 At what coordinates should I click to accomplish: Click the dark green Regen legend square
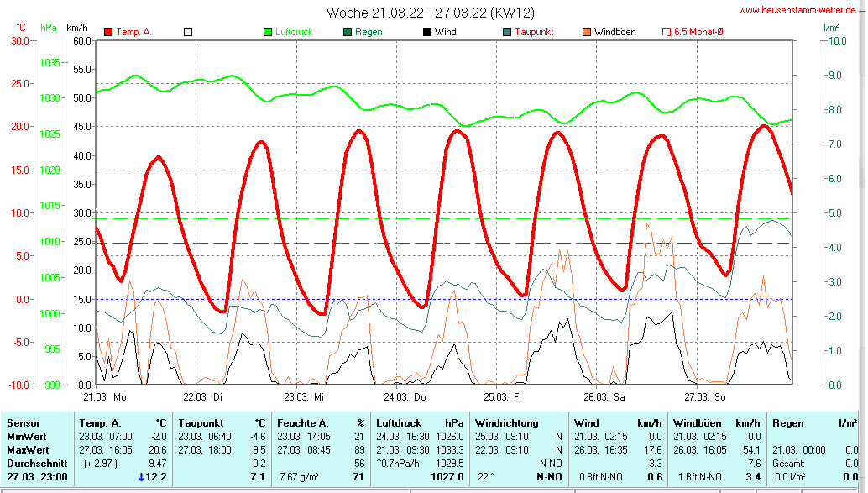[348, 32]
